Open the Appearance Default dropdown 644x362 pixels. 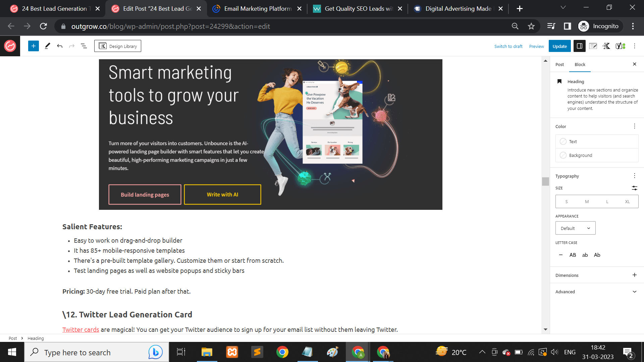(575, 228)
